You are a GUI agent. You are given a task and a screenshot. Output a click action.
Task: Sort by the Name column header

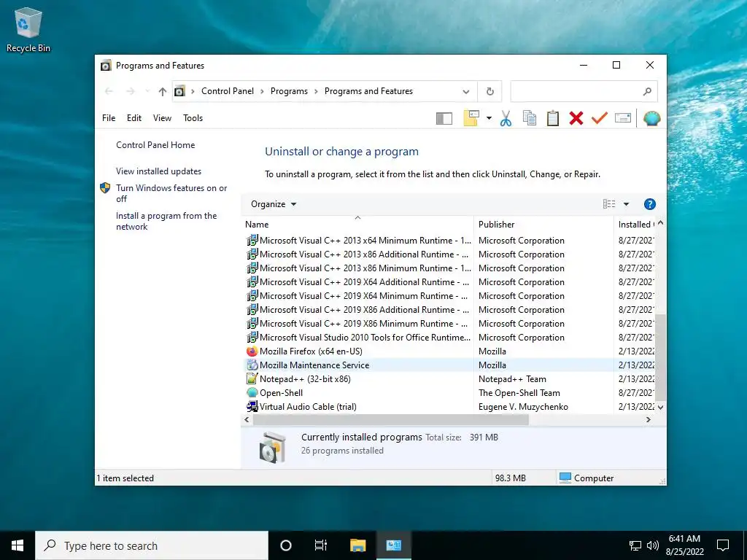click(x=357, y=225)
